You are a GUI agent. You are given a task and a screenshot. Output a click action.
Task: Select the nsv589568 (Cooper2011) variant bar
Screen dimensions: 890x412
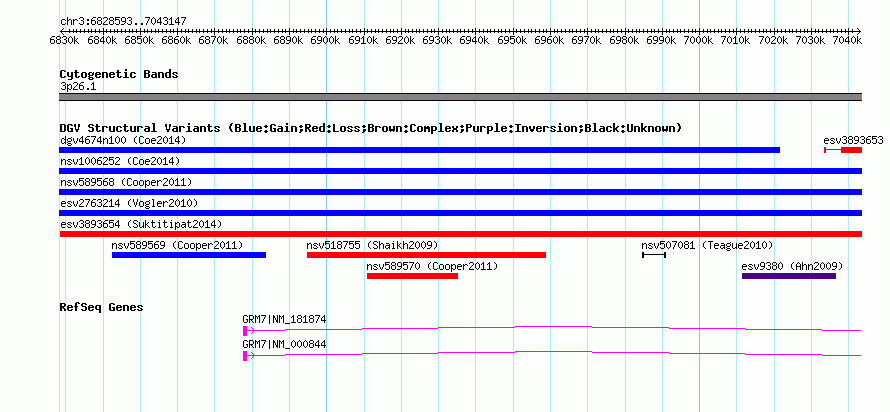[x=460, y=192]
